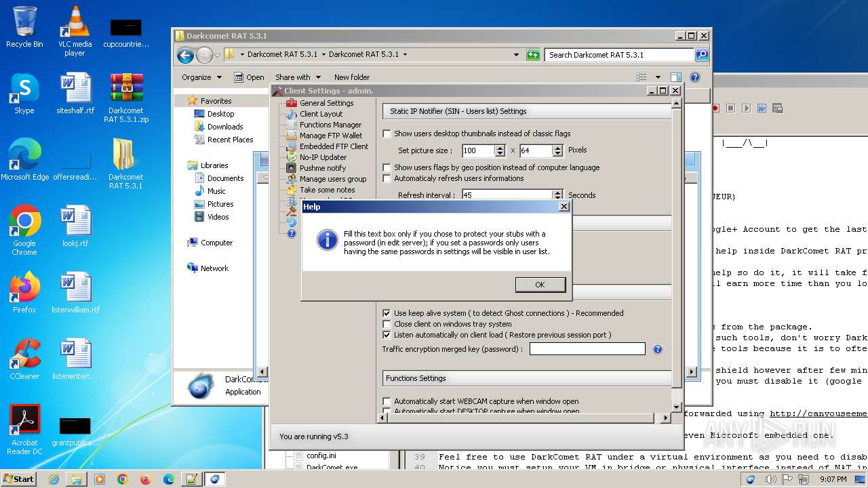Toggle the Explorer preview pane icon
This screenshot has height=488, width=868.
coord(676,77)
